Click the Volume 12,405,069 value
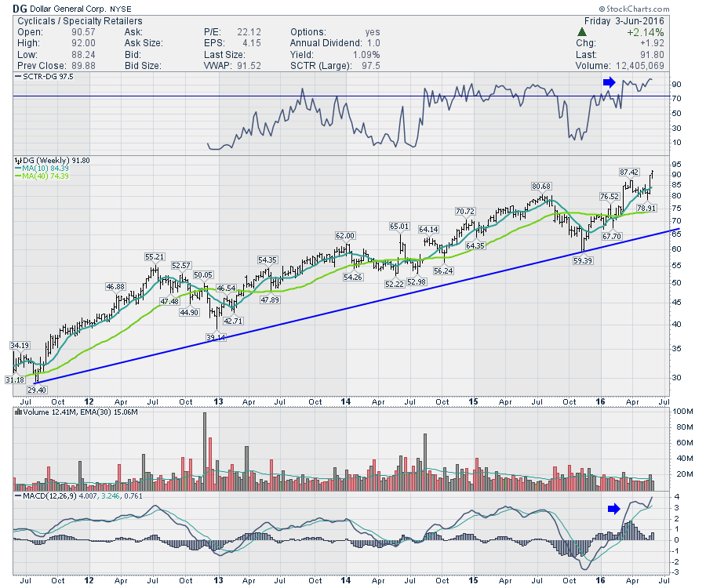706x588 pixels. click(640, 66)
